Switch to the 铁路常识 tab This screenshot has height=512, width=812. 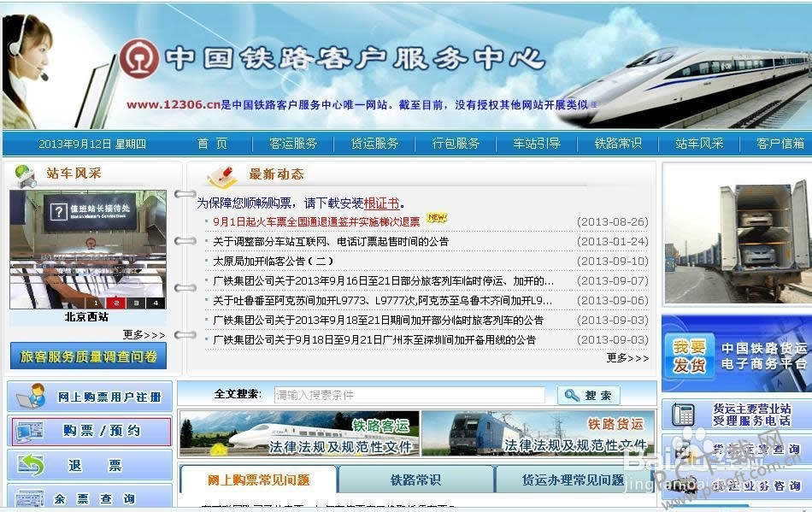coord(415,480)
